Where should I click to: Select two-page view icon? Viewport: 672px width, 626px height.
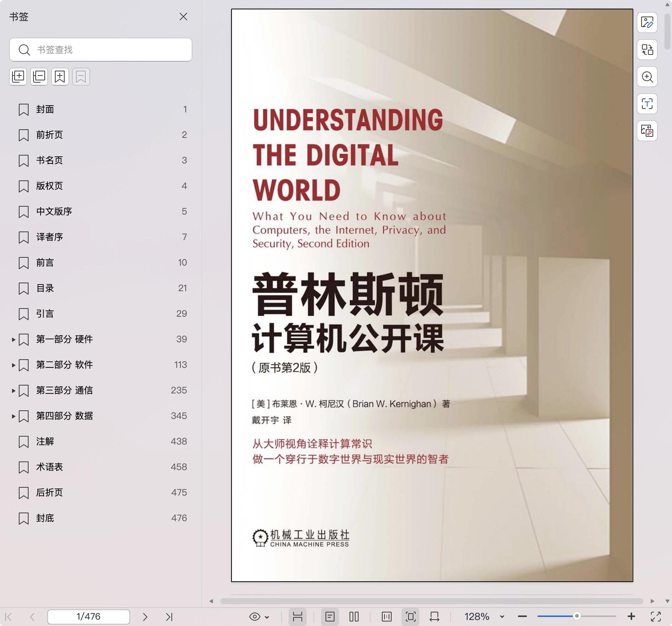tap(354, 617)
